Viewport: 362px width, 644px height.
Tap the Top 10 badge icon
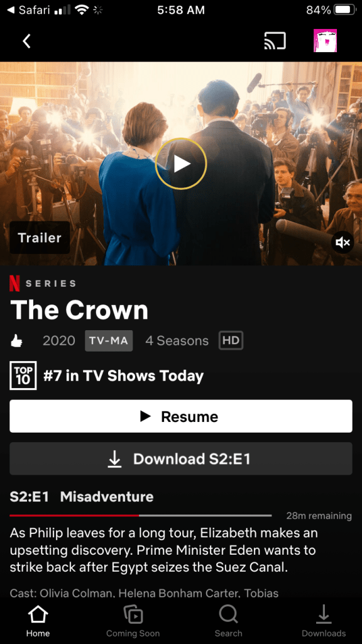tap(23, 375)
